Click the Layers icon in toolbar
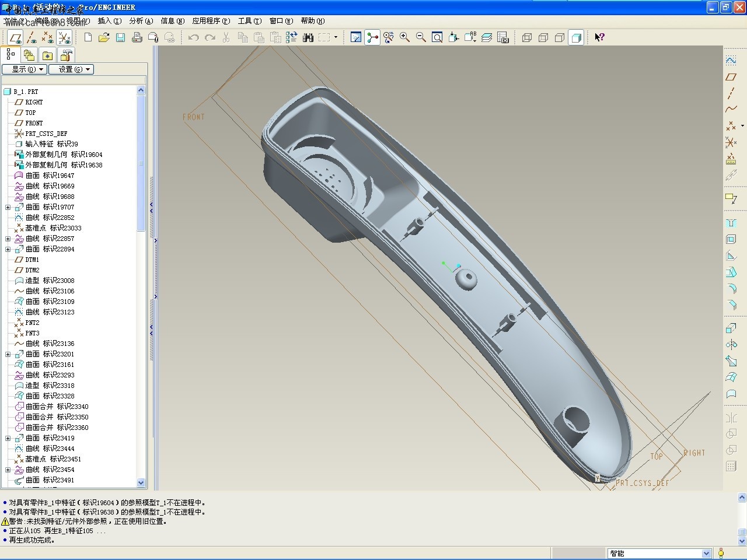The height and width of the screenshot is (560, 747). point(487,37)
